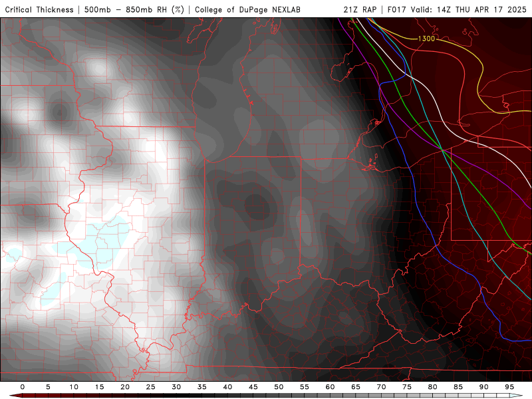Click the "95" color bar value

(x=509, y=387)
